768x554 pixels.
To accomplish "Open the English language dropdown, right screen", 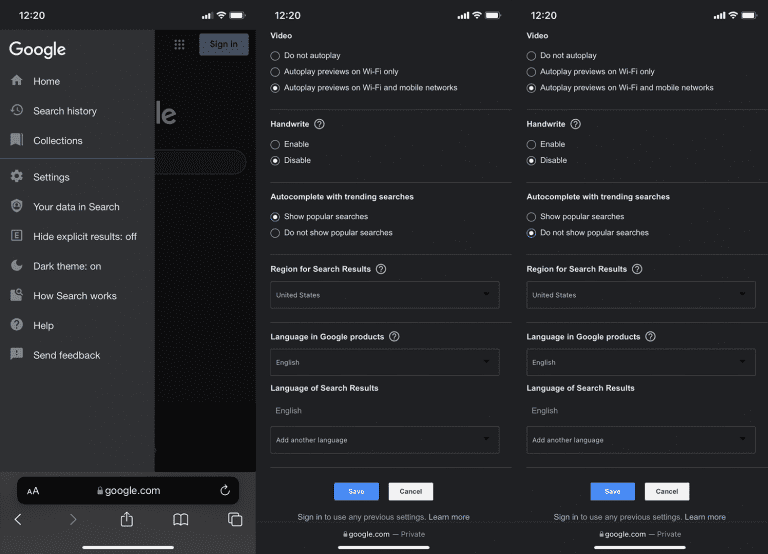I will pos(640,362).
